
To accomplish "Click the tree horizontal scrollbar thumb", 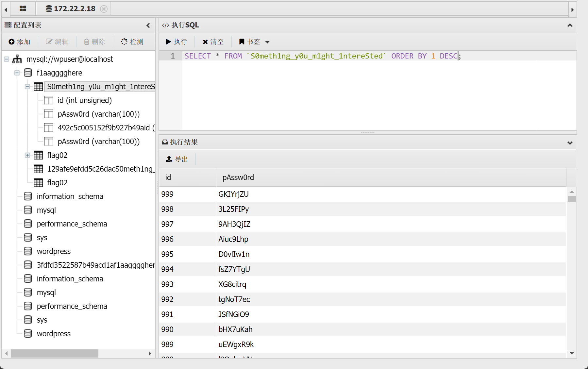I will coord(55,353).
